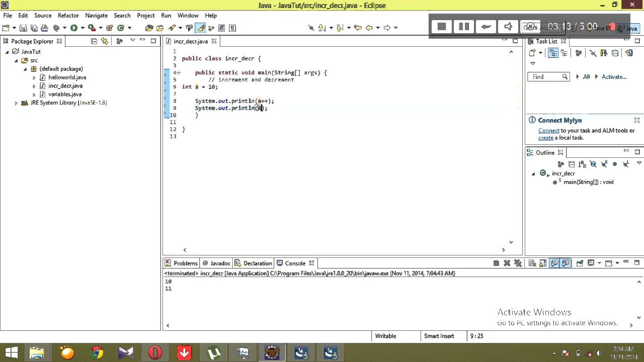Toggle Scheduled view in Task List
644x362 pixels.
(564, 53)
